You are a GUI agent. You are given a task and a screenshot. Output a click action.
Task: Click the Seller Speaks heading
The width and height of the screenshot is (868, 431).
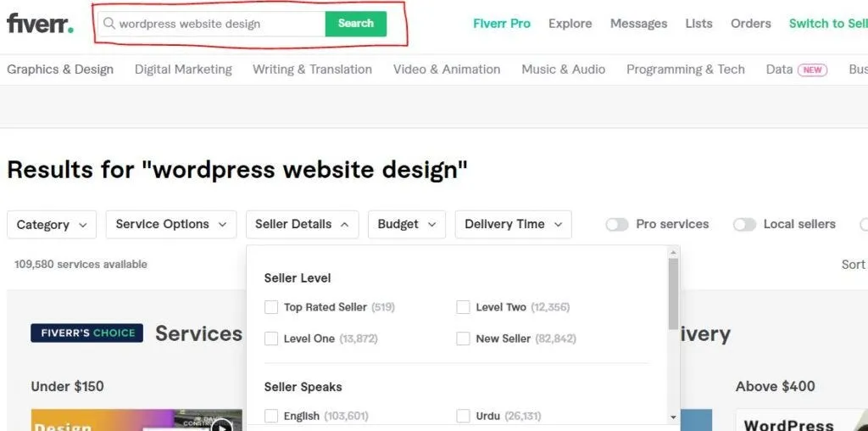[x=303, y=387]
